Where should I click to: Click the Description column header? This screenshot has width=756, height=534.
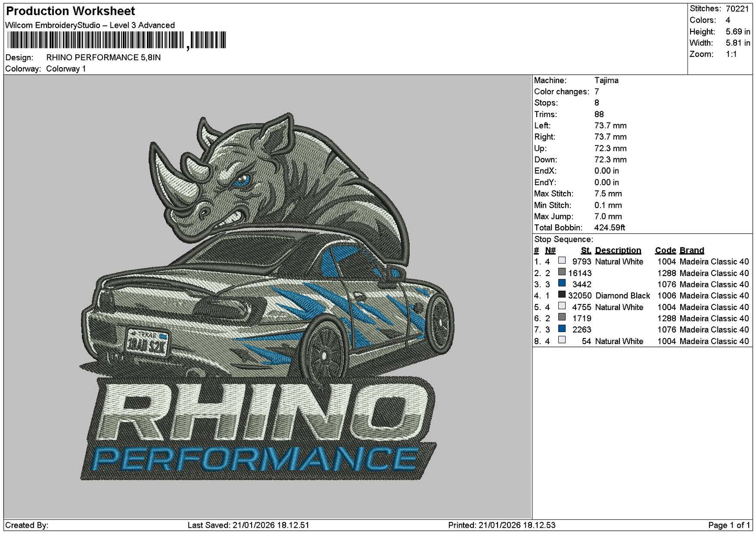click(618, 251)
